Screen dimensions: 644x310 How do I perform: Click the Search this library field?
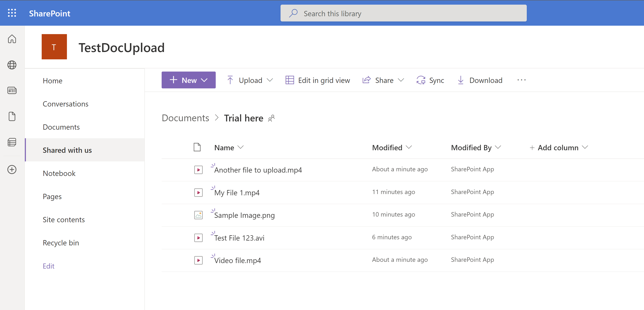tap(403, 13)
